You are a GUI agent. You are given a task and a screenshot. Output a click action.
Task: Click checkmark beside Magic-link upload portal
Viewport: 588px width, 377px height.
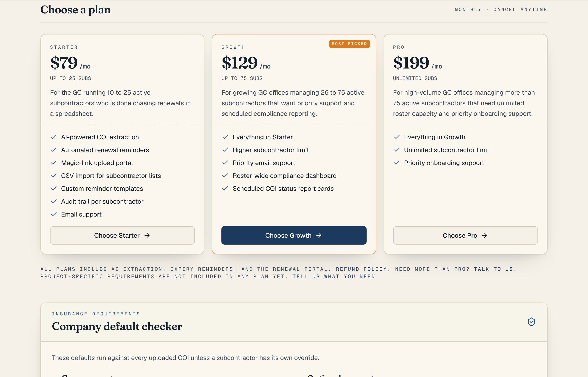pos(54,163)
